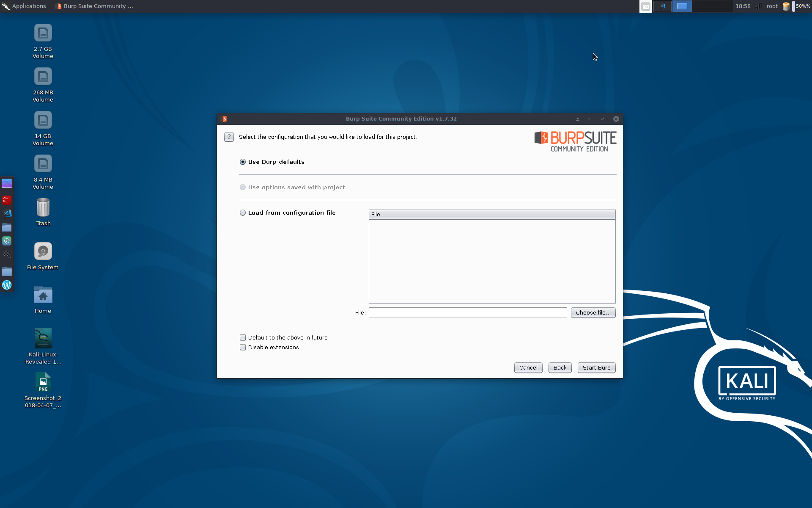Open the 2.7 GB Volume desktop icon
This screenshot has height=508, width=812.
(43, 41)
